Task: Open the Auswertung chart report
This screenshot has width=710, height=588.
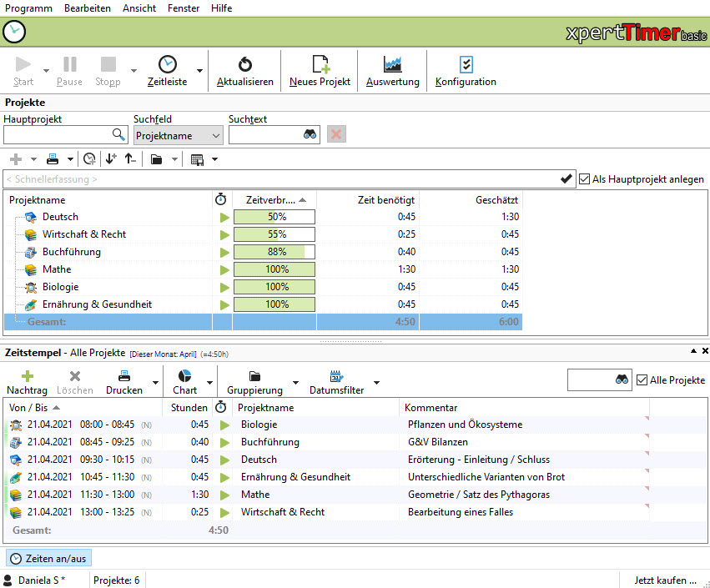Action: pyautogui.click(x=393, y=71)
